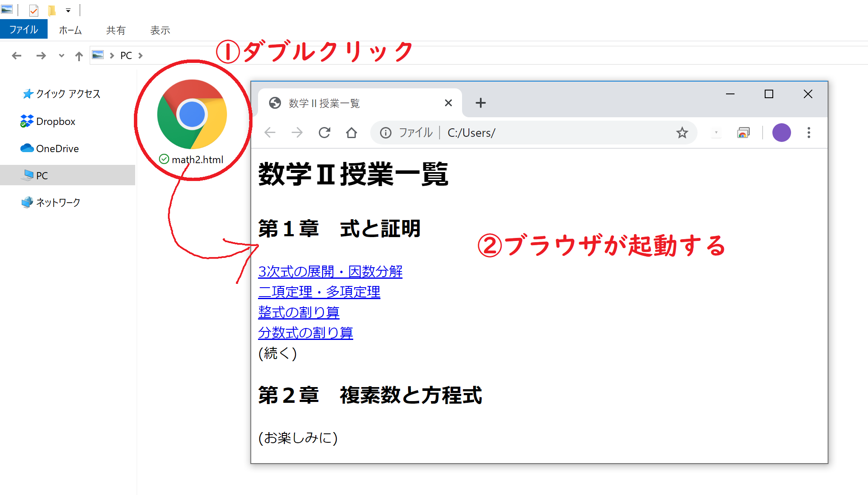The width and height of the screenshot is (868, 495).
Task: Expand chevron before PC in breadcrumb
Action: pyautogui.click(x=112, y=56)
